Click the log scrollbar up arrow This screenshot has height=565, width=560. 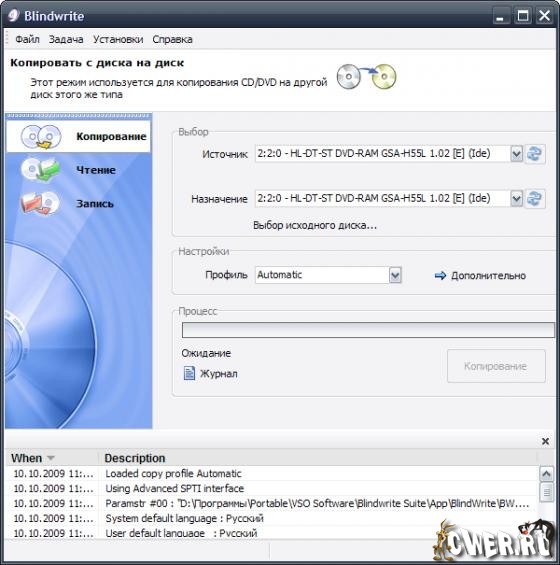[546, 473]
